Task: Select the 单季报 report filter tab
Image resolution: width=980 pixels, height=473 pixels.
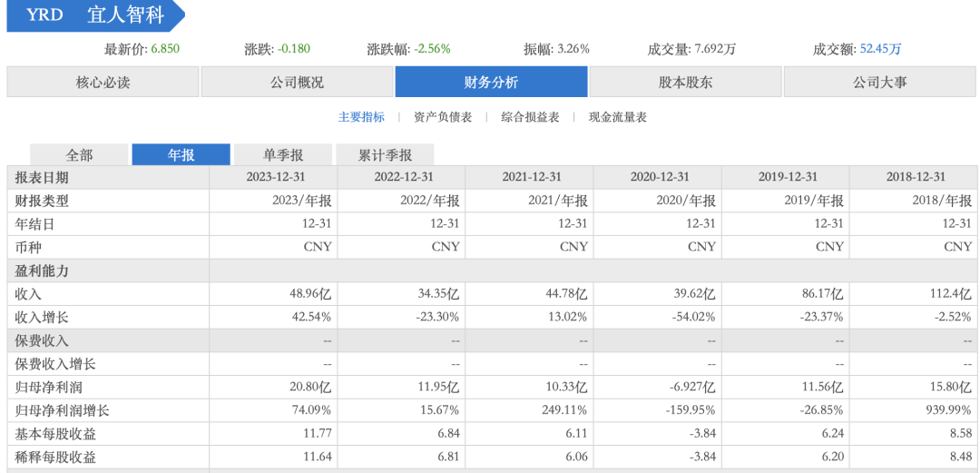Action: point(283,154)
